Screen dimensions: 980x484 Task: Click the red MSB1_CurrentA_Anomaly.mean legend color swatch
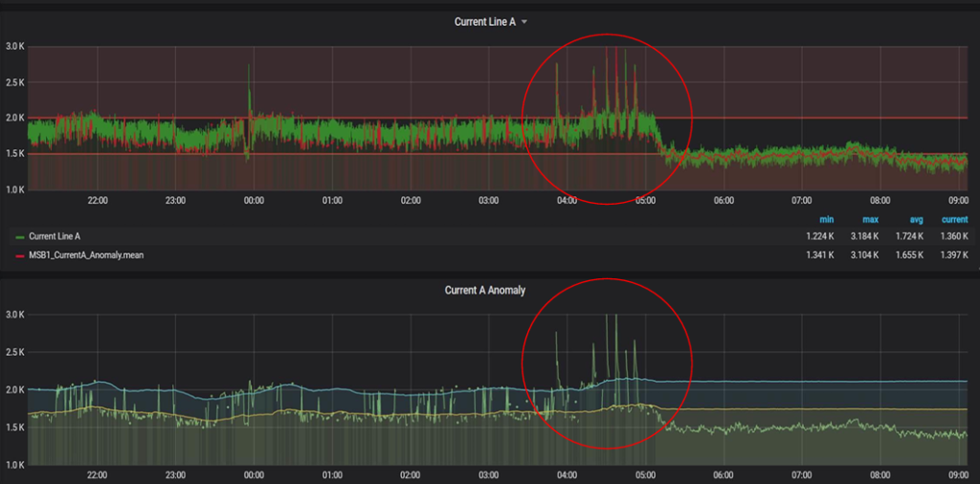pyautogui.click(x=20, y=255)
